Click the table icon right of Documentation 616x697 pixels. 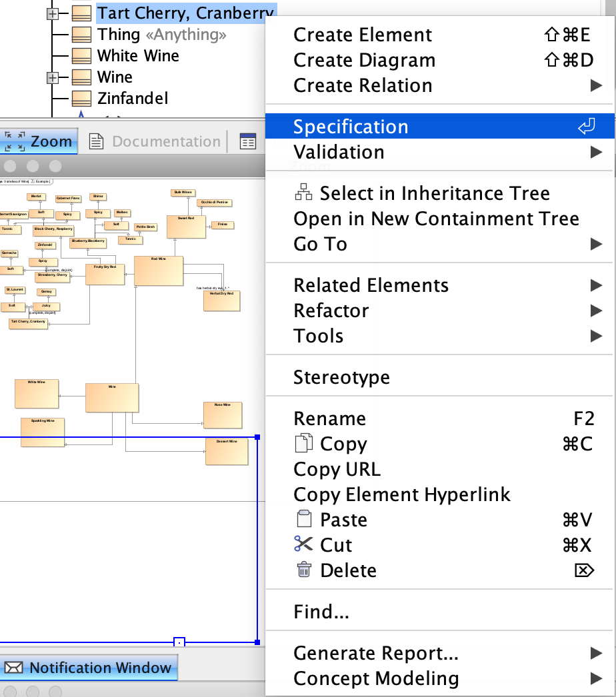click(x=248, y=141)
